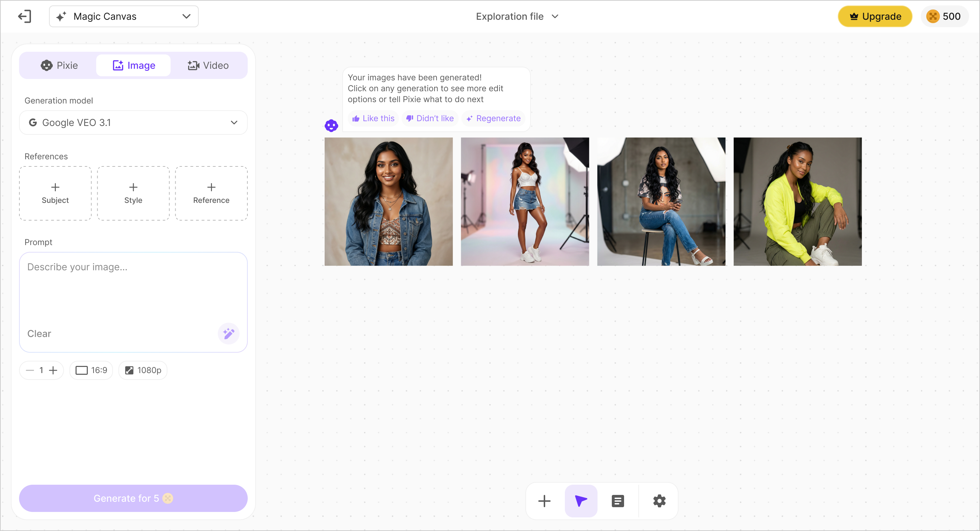
Task: Click the Pixie avatar icon on canvas
Action: click(x=331, y=126)
